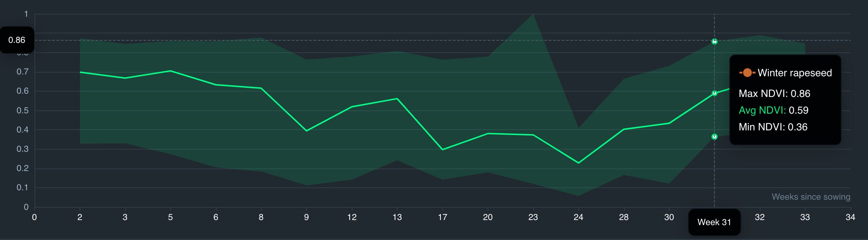Screen dimensions: 868x240
Task: Click the x-axis tick label 28
Action: click(x=624, y=217)
